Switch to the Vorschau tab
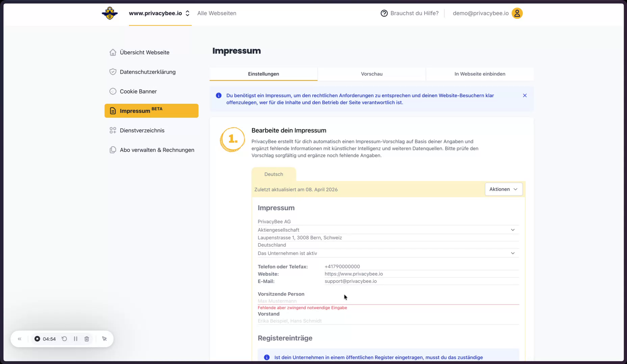The width and height of the screenshot is (627, 364). (x=372, y=74)
